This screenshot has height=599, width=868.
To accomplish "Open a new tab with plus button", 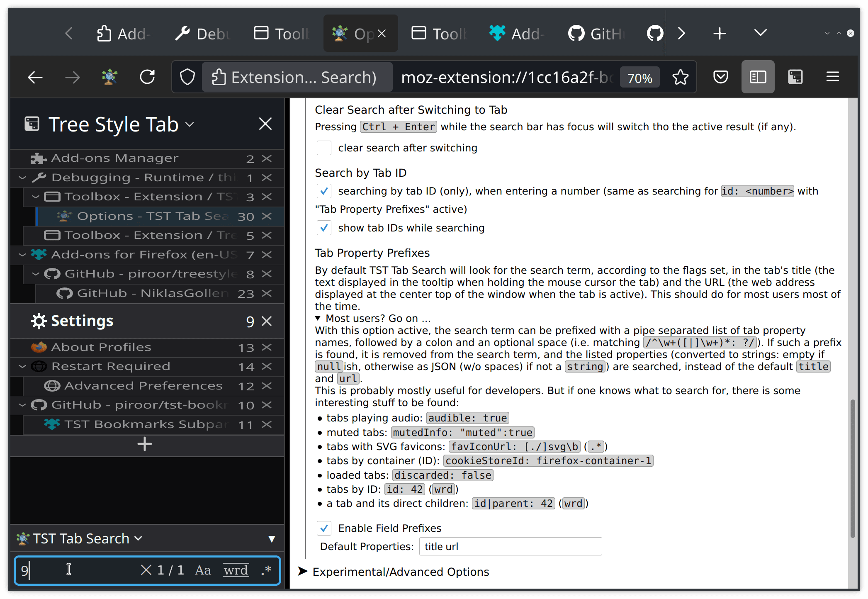I will (x=720, y=34).
